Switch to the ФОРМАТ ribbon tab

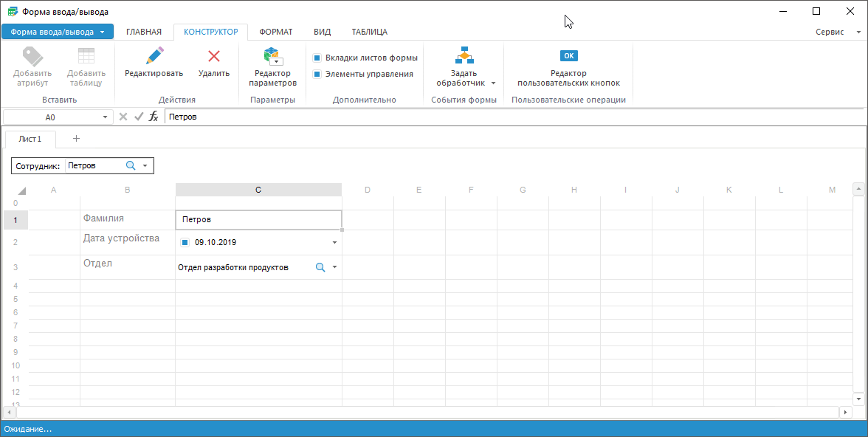tap(275, 32)
